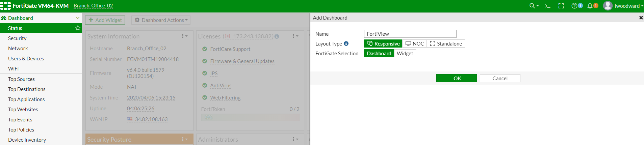Select the NOC layout type

(x=415, y=43)
